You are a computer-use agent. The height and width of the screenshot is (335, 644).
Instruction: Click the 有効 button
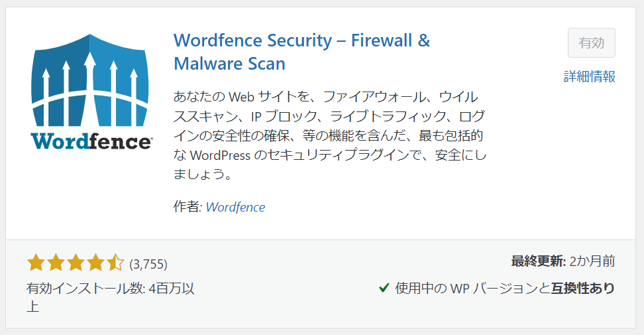coord(592,42)
